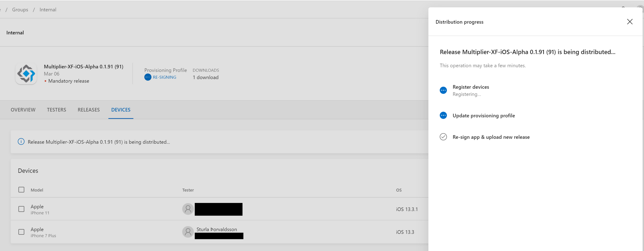Click the Re-sign app checkmark icon

[x=443, y=137]
